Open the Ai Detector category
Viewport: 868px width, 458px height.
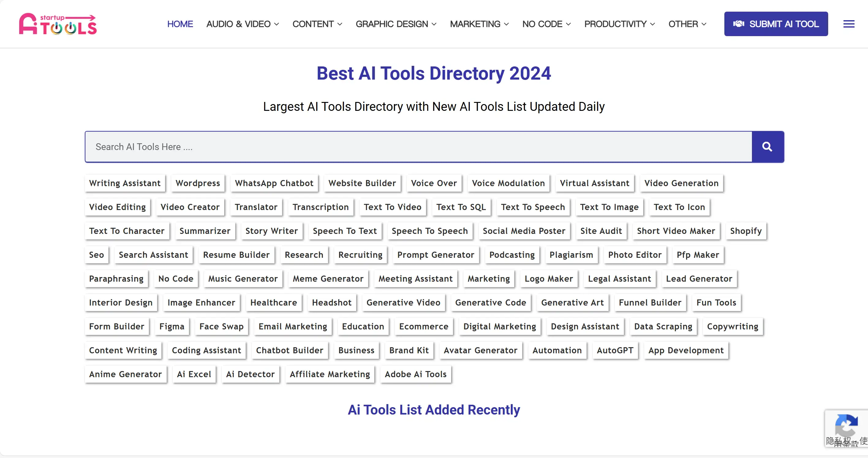point(250,374)
